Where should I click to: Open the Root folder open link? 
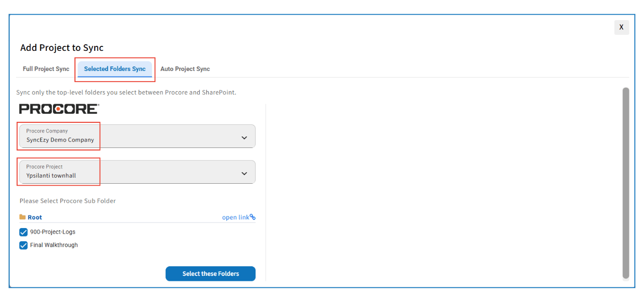point(235,217)
